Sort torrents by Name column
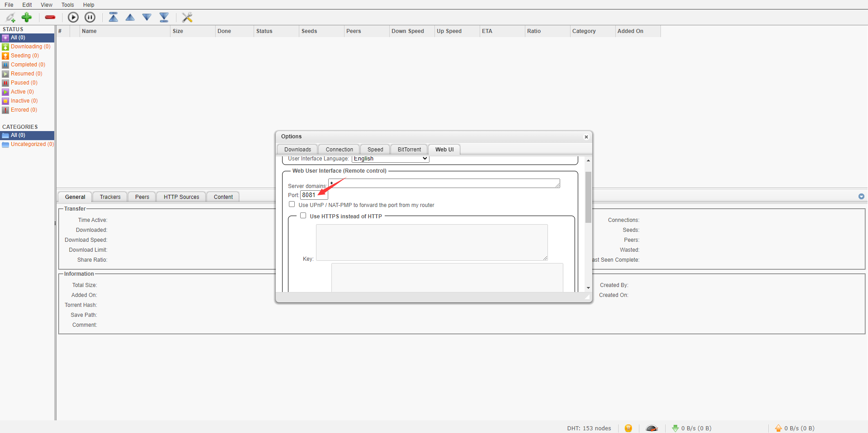868x433 pixels. click(125, 31)
